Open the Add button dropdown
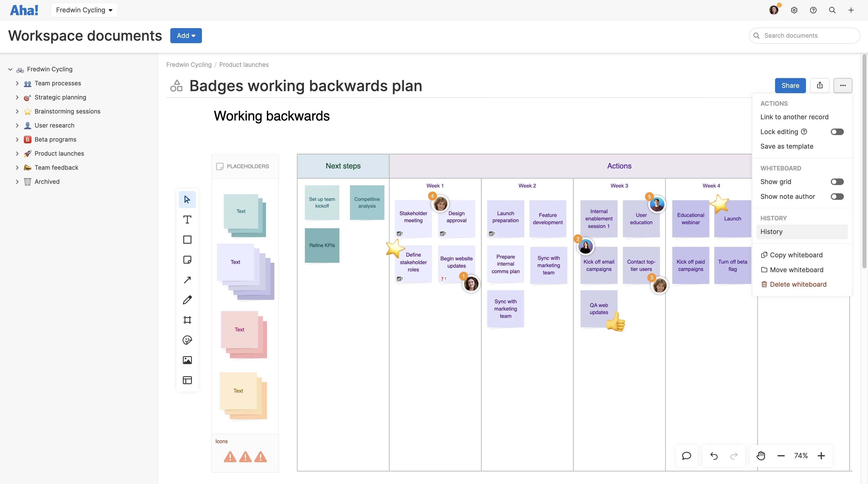The image size is (868, 484). click(186, 36)
